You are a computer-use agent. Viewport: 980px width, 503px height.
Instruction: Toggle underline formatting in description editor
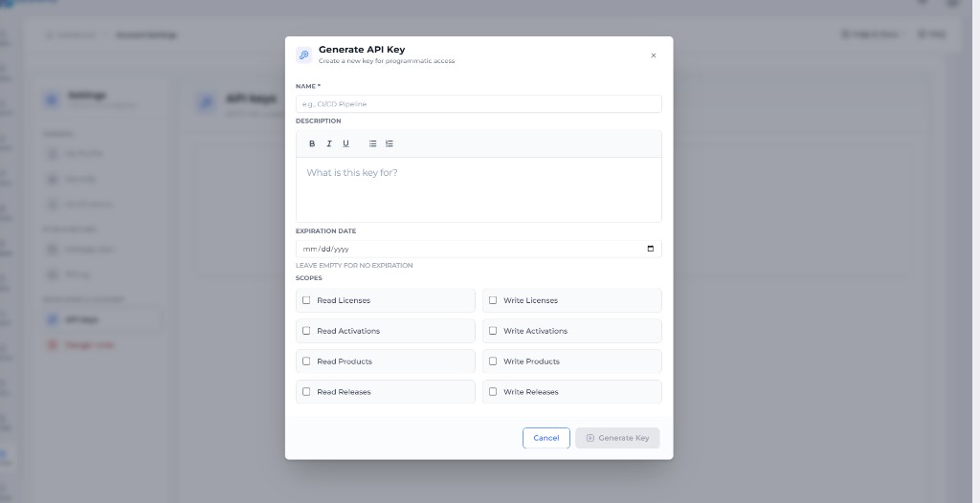coord(345,143)
